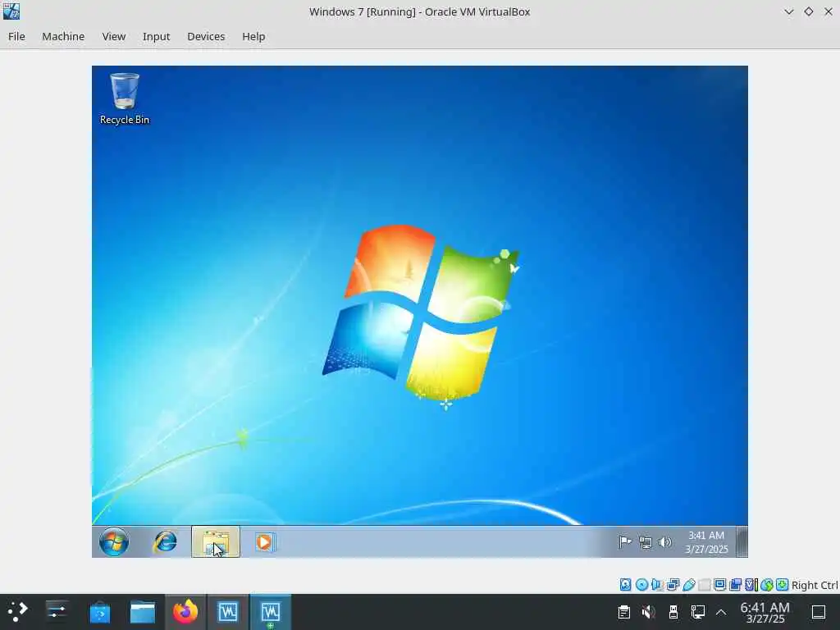Click the mouse integration indicator
The height and width of the screenshot is (630, 840).
click(x=767, y=584)
